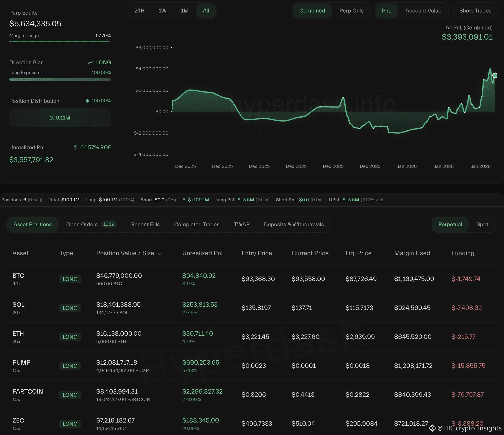Click the BTC asset row name
The image size is (504, 435).
pos(18,276)
